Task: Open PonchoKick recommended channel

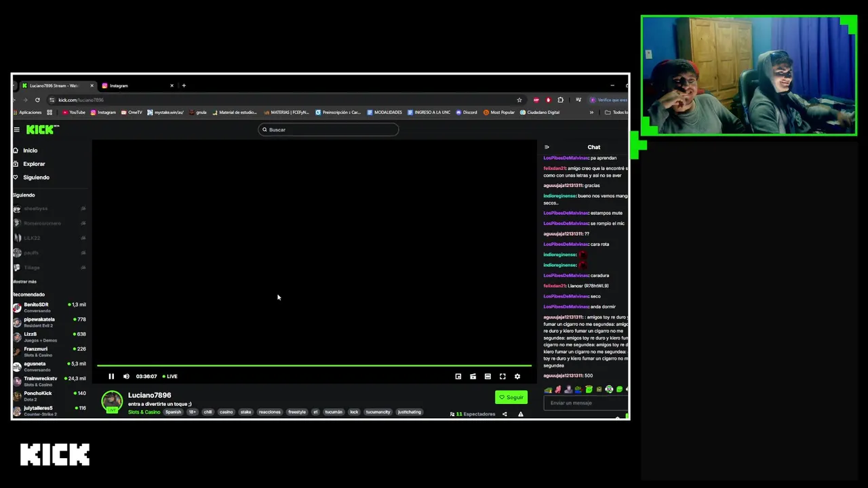Action: pyautogui.click(x=50, y=396)
